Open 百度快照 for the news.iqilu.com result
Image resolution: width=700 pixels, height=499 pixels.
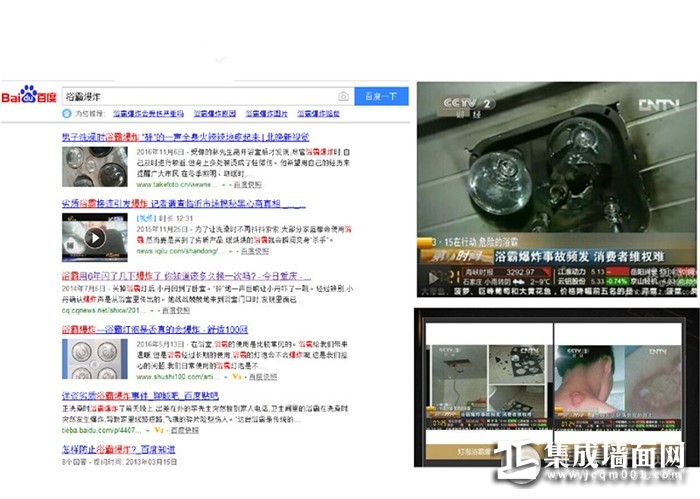pos(255,251)
